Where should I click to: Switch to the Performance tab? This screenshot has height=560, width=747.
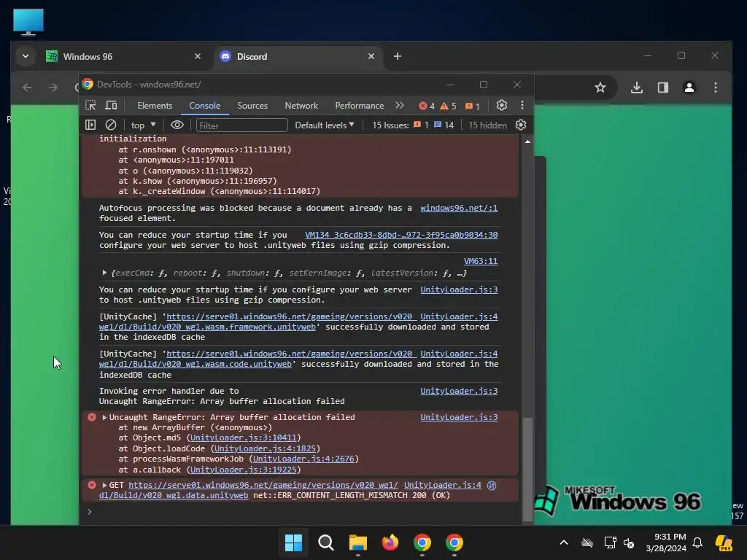tap(359, 106)
